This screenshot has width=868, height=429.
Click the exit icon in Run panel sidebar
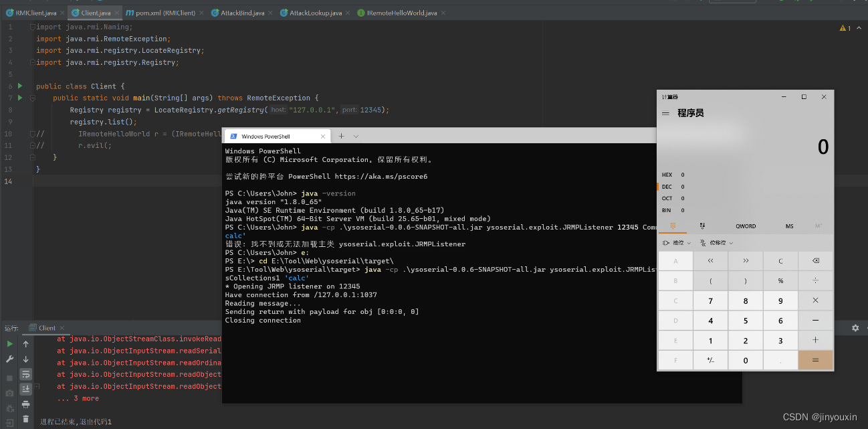(x=9, y=422)
